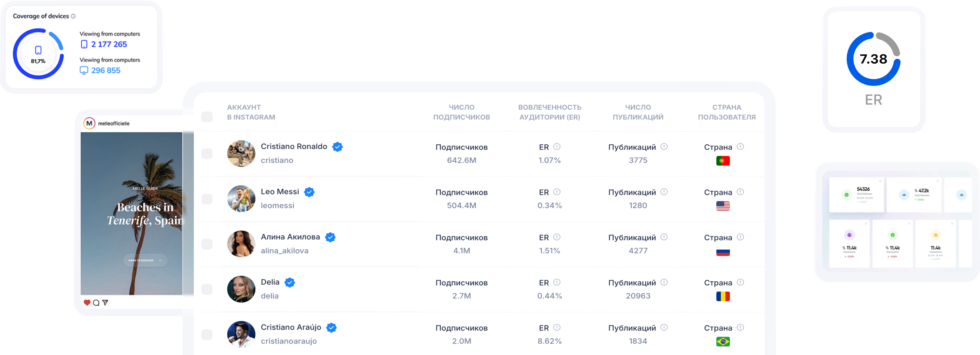Open the Cristiano Ronaldo account name link
This screenshot has width=980, height=355.
tap(294, 146)
